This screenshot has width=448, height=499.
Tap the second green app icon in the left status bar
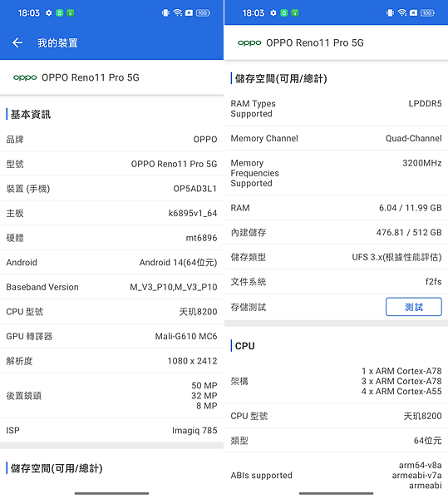pos(71,13)
